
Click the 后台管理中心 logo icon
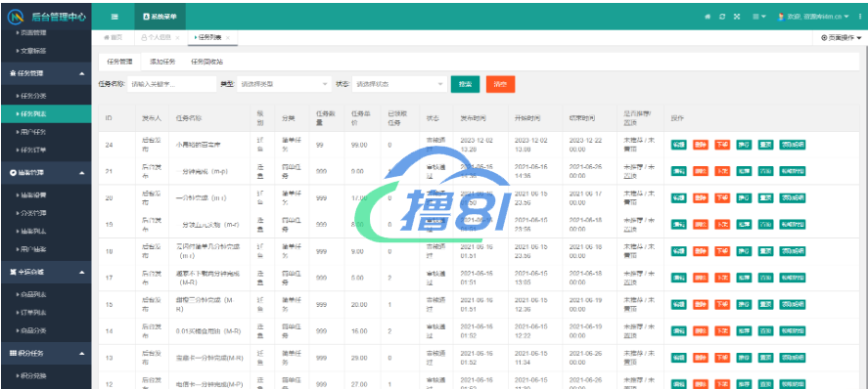16,17
